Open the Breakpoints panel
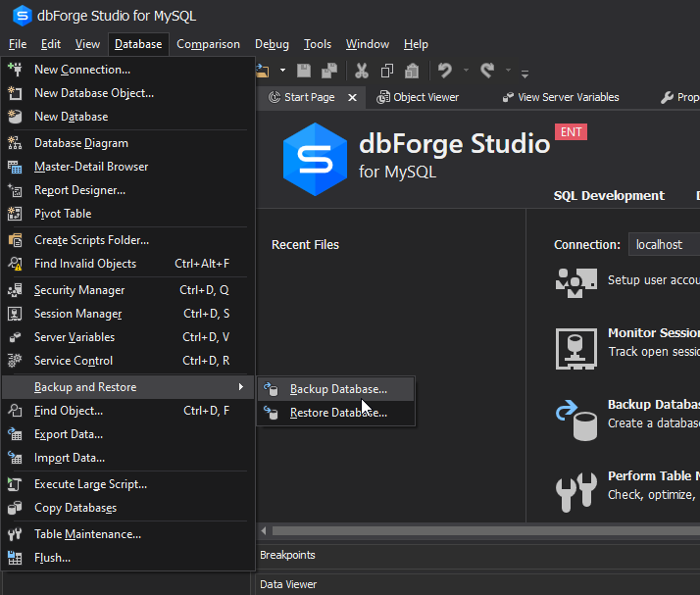The height and width of the screenshot is (595, 700). click(287, 555)
